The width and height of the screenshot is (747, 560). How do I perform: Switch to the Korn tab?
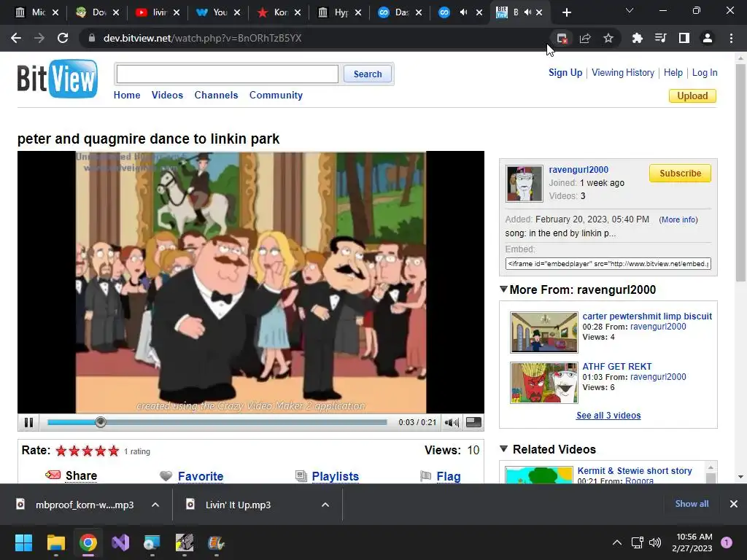point(279,12)
